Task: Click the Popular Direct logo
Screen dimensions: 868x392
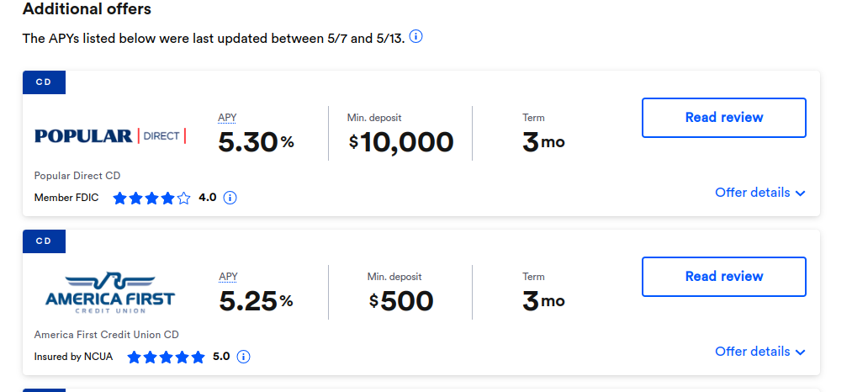Action: pos(110,135)
